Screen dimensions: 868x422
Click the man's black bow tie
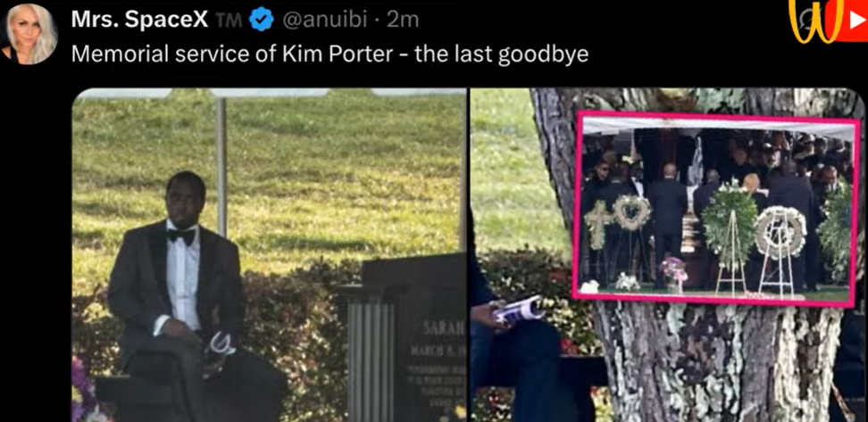pyautogui.click(x=181, y=236)
